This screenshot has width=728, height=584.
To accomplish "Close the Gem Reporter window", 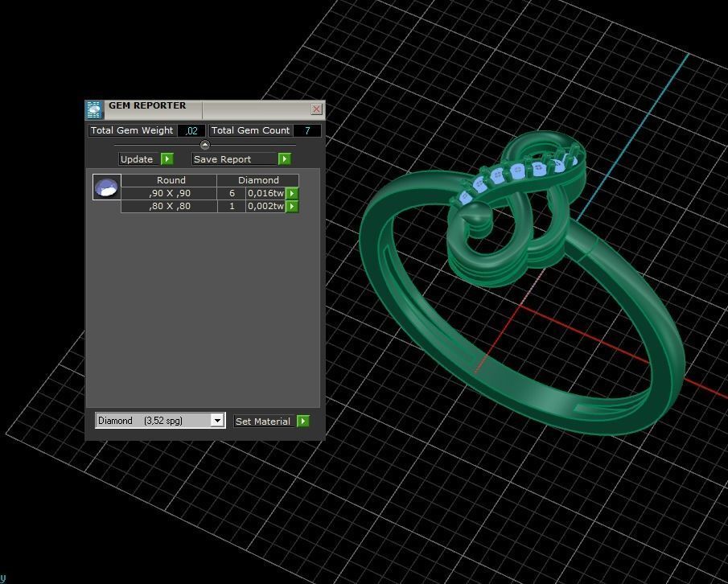I will coord(316,109).
